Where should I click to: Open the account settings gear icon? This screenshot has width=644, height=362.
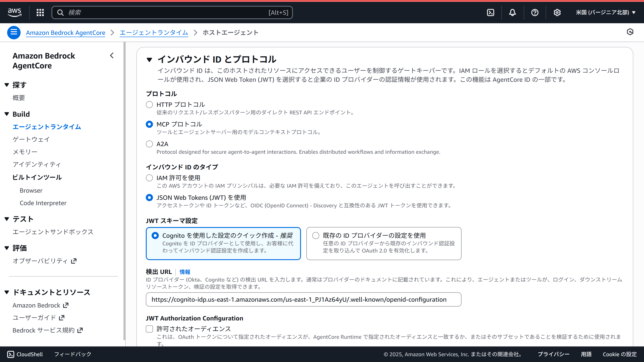point(557,12)
